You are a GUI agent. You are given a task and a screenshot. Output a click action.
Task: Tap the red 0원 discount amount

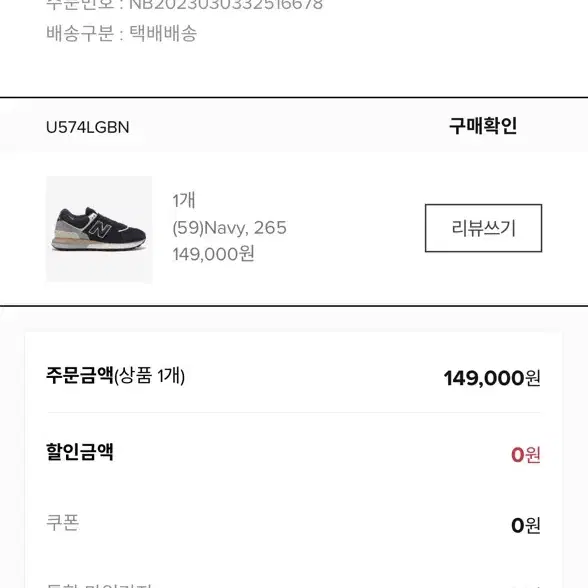click(x=526, y=455)
